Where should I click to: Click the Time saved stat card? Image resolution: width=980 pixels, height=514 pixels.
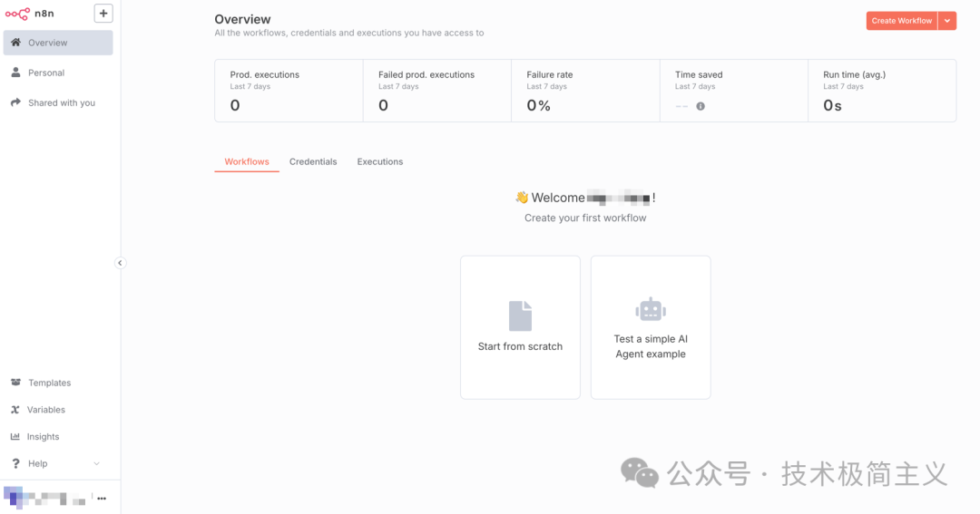point(734,91)
